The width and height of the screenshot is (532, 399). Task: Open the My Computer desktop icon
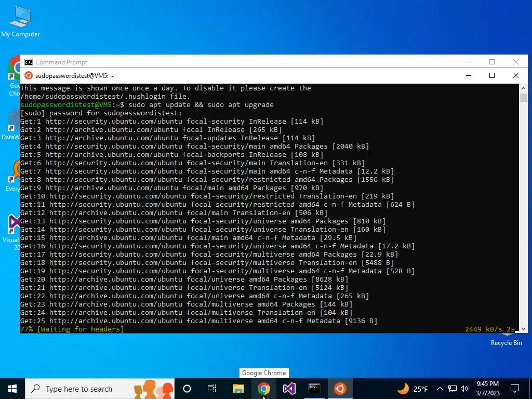pyautogui.click(x=20, y=22)
